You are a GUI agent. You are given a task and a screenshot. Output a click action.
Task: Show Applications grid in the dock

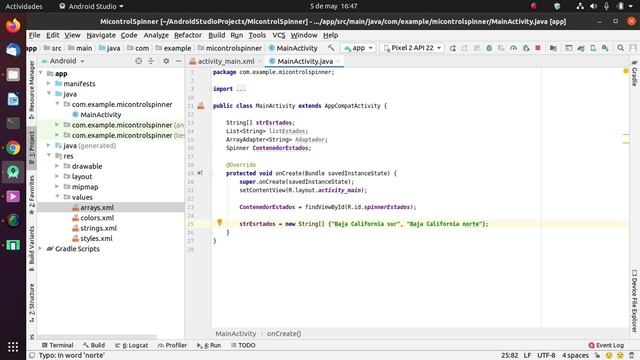13,347
